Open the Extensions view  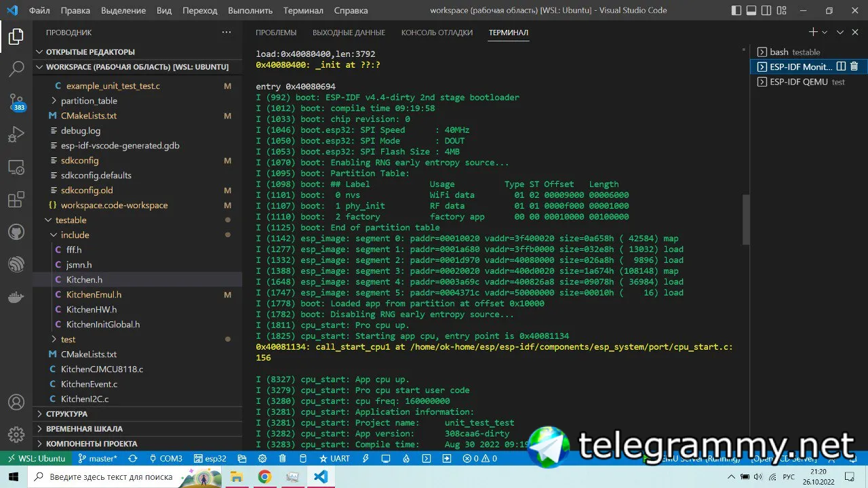point(16,200)
